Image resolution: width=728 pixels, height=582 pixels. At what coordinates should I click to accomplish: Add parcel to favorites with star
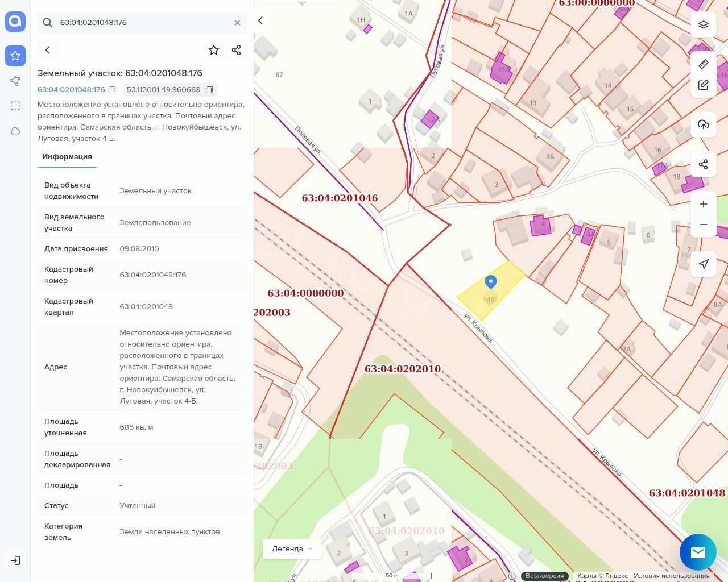click(214, 50)
